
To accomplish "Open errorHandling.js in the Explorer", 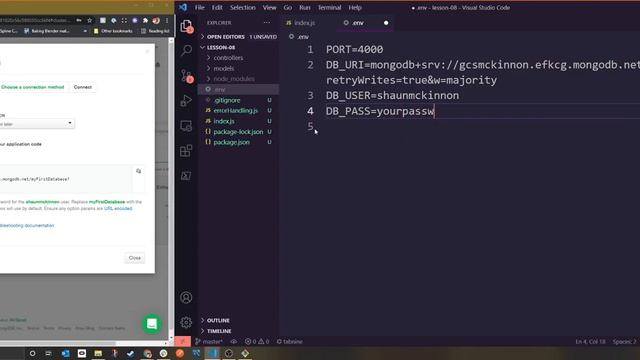I will coord(238,111).
